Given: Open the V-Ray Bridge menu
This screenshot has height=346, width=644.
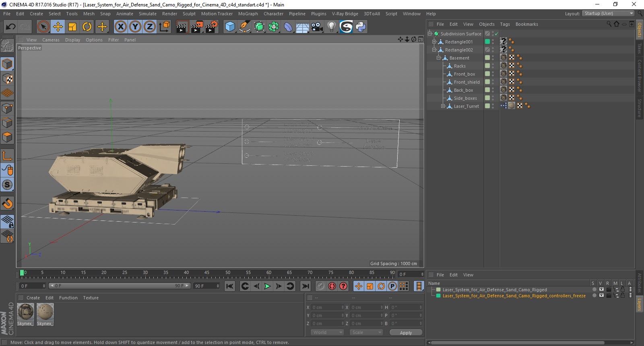Looking at the screenshot, I should 345,14.
